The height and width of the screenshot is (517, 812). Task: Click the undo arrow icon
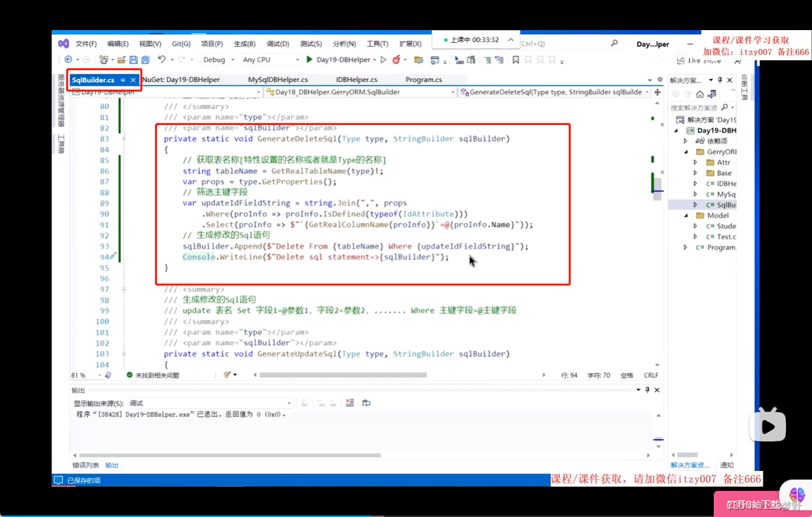(162, 60)
